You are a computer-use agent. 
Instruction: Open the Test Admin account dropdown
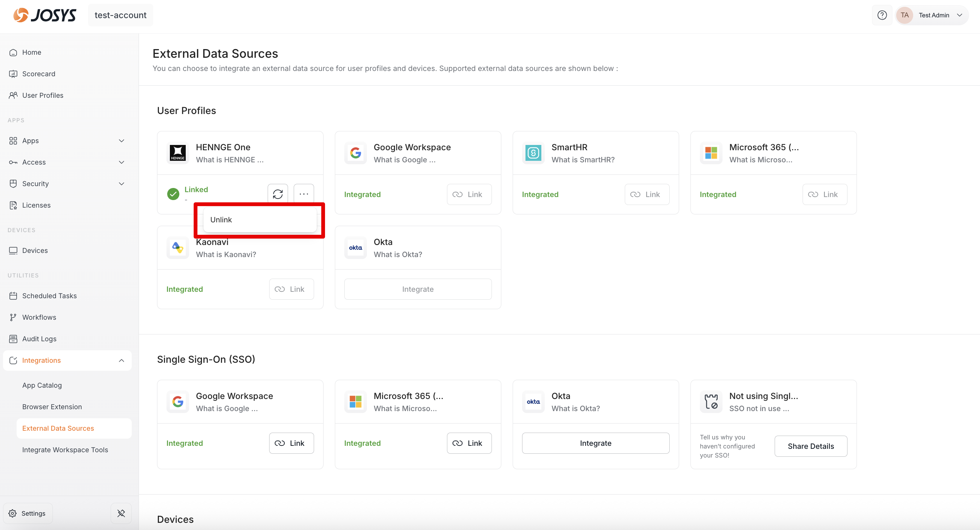932,15
